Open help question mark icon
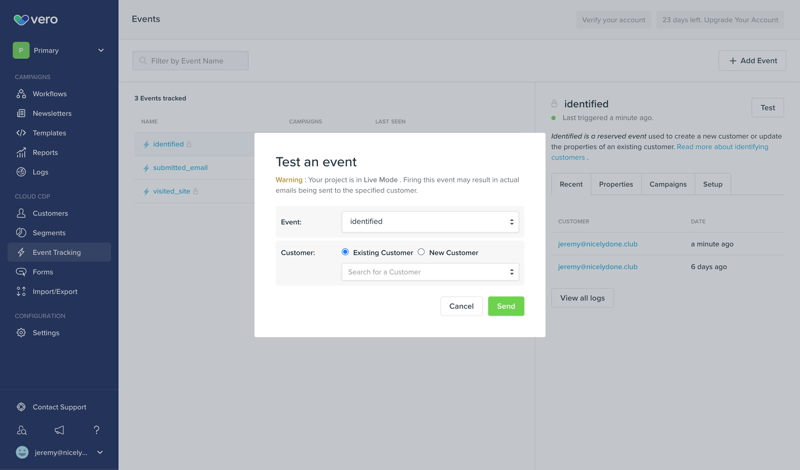This screenshot has height=470, width=800. [x=96, y=430]
